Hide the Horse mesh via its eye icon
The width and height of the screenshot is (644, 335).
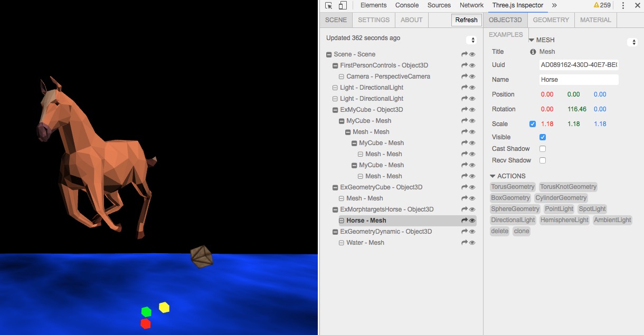pyautogui.click(x=472, y=220)
